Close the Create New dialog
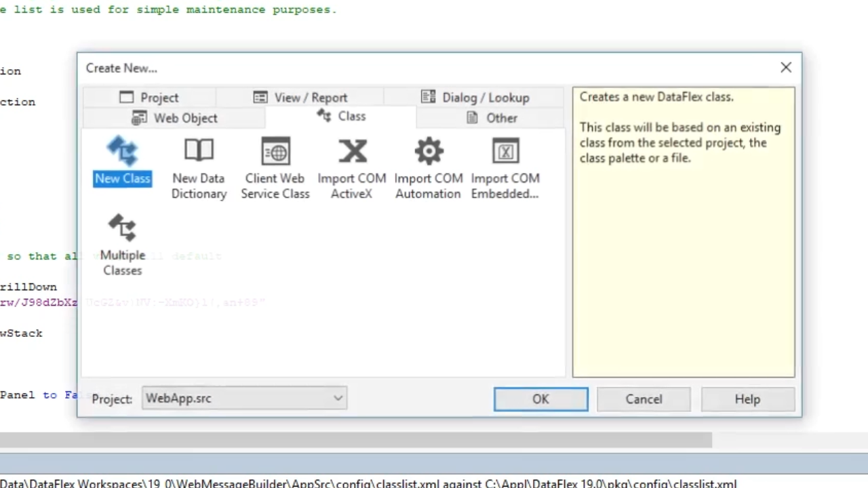The height and width of the screenshot is (488, 868). click(x=785, y=68)
